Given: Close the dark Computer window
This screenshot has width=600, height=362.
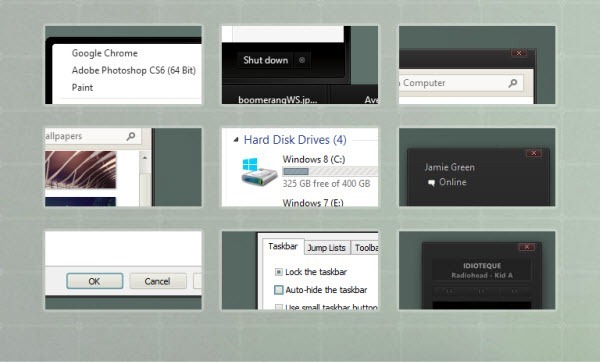Looking at the screenshot, I should pyautogui.click(x=518, y=53).
